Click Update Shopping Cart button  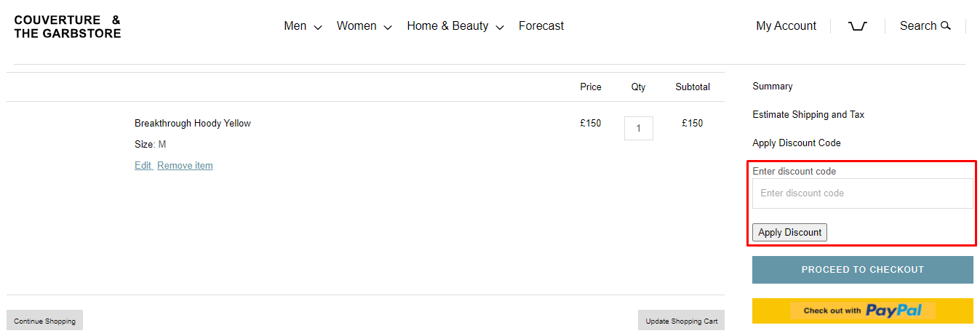point(681,321)
